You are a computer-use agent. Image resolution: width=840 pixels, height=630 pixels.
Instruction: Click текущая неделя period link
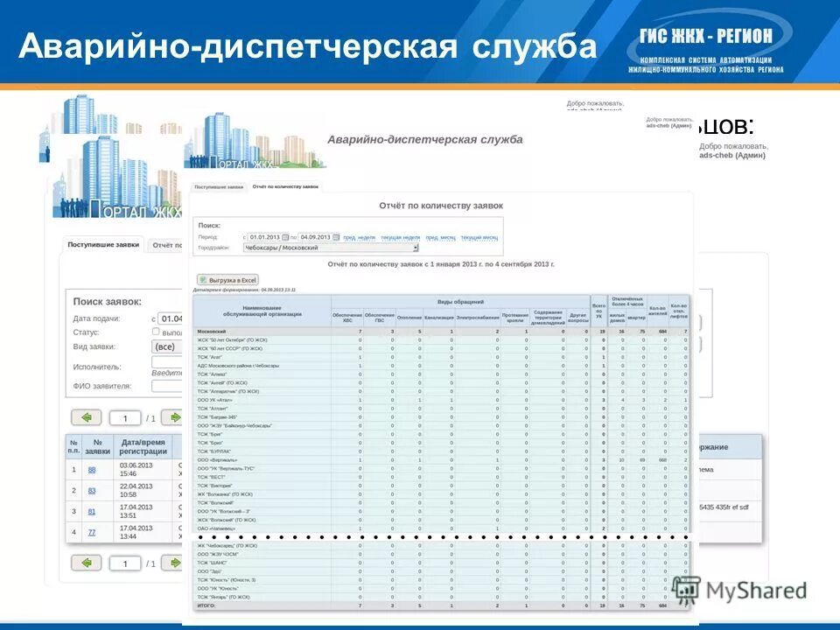pos(400,237)
